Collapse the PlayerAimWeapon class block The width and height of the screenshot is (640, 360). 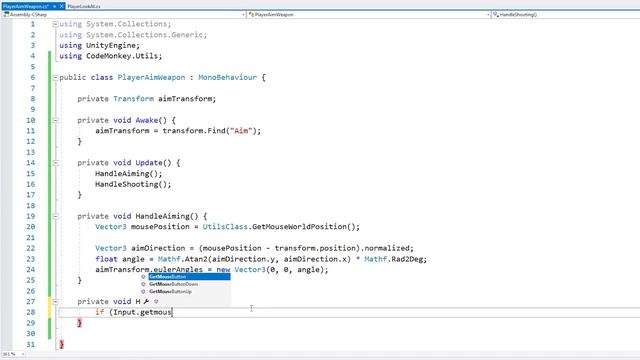(x=56, y=78)
